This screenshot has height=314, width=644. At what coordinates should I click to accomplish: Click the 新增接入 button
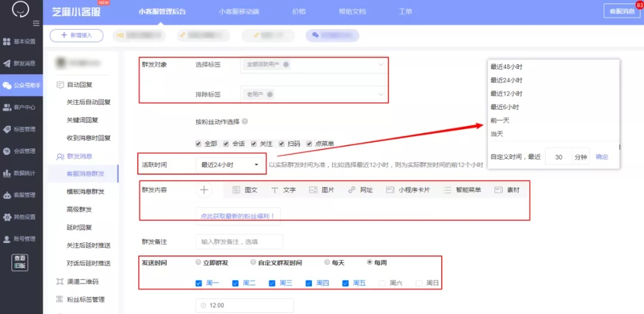(x=76, y=35)
